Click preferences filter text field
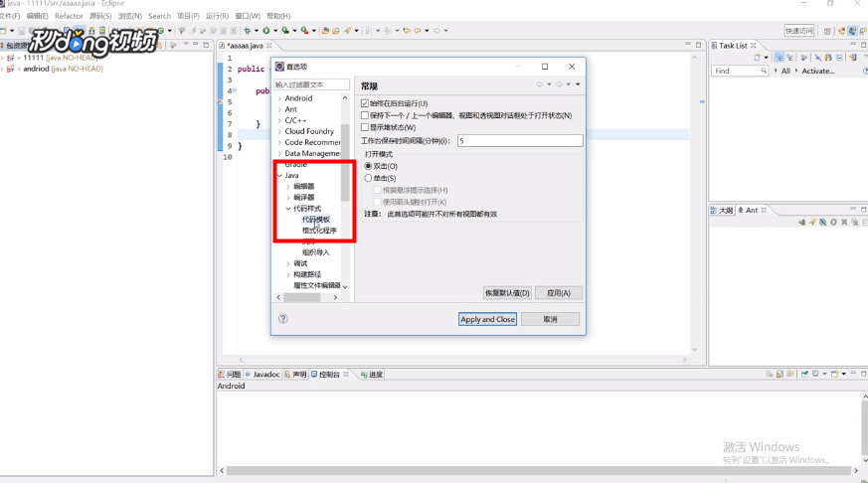This screenshot has height=483, width=868. 311,84
